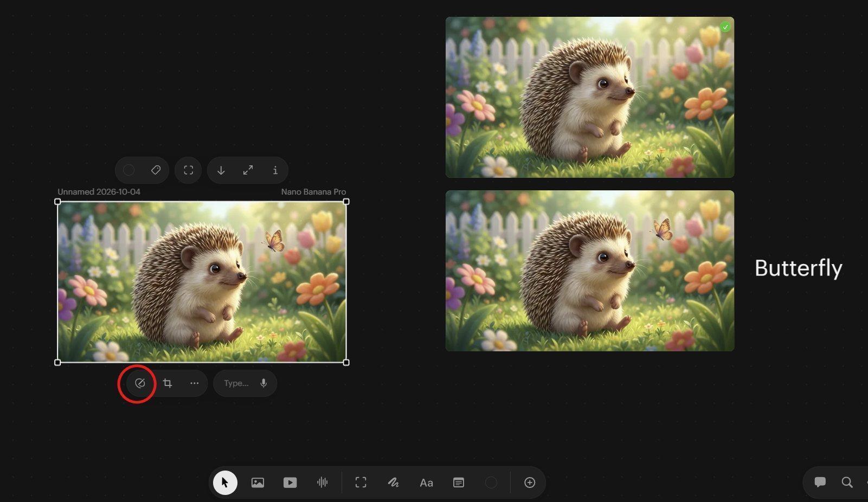Click the color circle above the selected image
Viewport: 868px width, 502px height.
click(x=129, y=170)
